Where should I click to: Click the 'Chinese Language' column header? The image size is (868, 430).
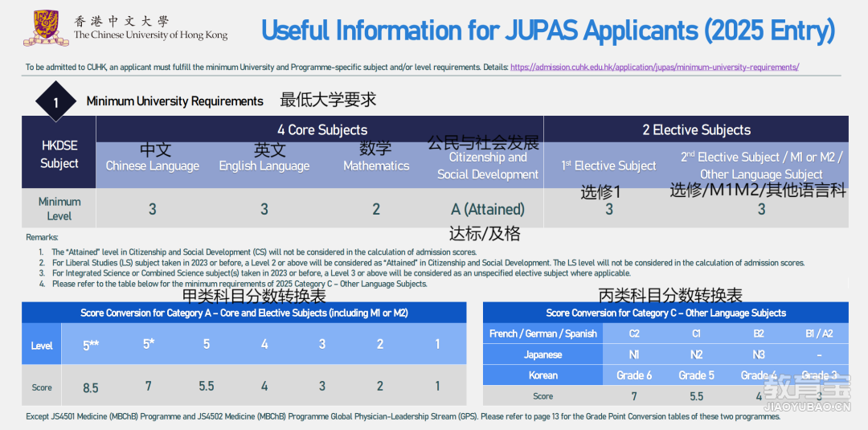tap(152, 166)
